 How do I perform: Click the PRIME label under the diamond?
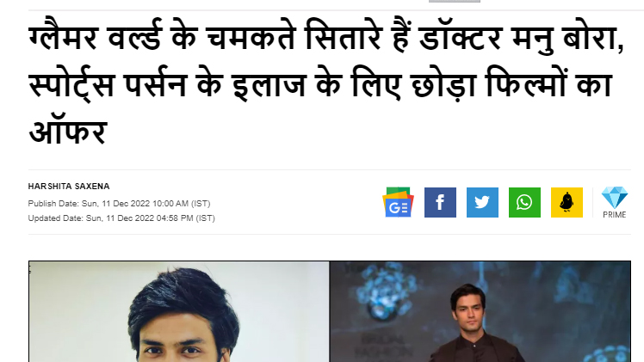615,215
